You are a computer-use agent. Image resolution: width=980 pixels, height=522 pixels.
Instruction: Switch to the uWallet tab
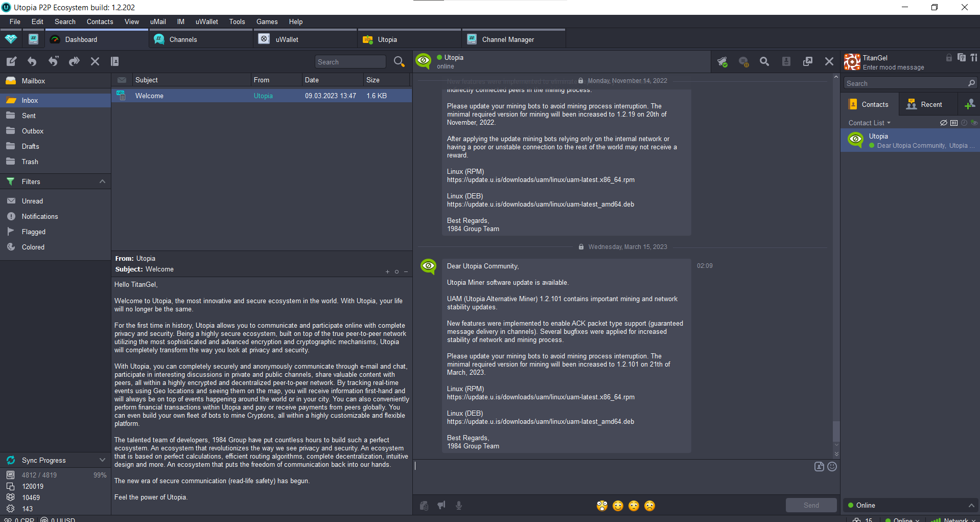[x=305, y=39]
